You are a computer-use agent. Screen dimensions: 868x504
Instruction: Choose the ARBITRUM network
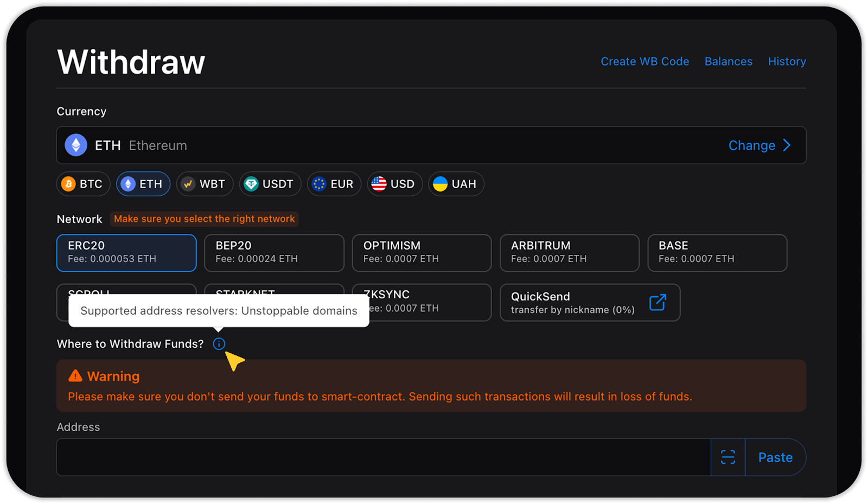coord(569,253)
